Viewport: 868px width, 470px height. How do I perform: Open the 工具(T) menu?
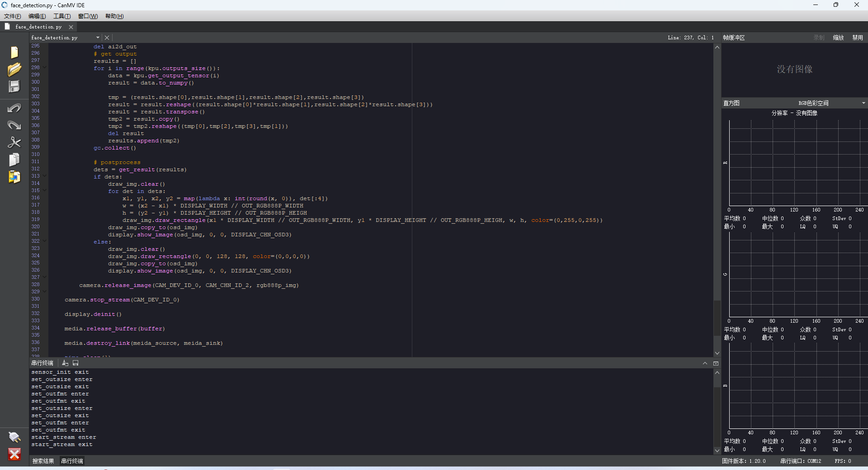(62, 16)
